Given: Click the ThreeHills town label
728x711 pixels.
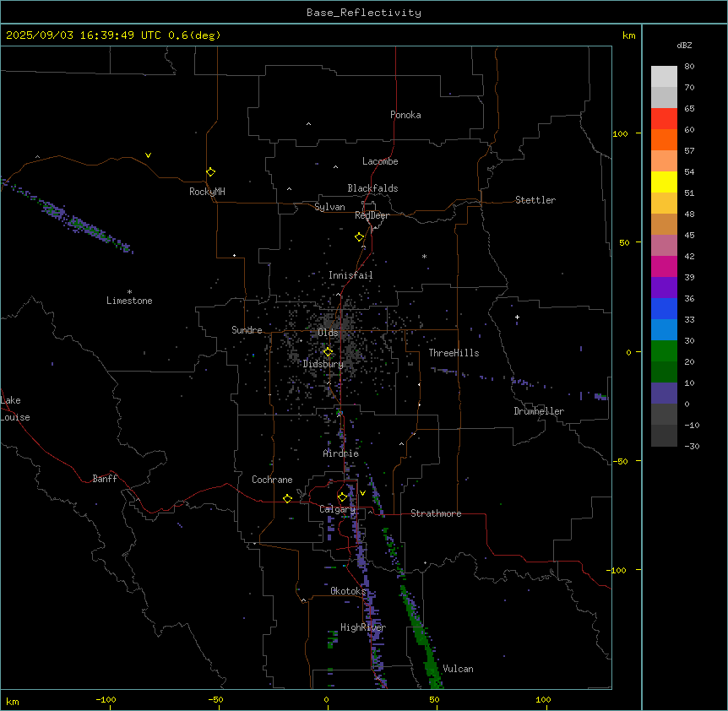Looking at the screenshot, I should point(454,353).
